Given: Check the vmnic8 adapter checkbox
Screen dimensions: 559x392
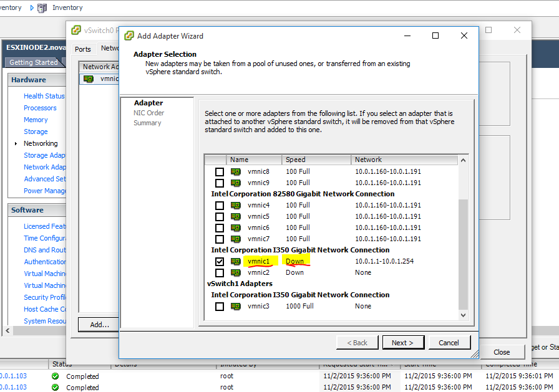Looking at the screenshot, I should 220,171.
